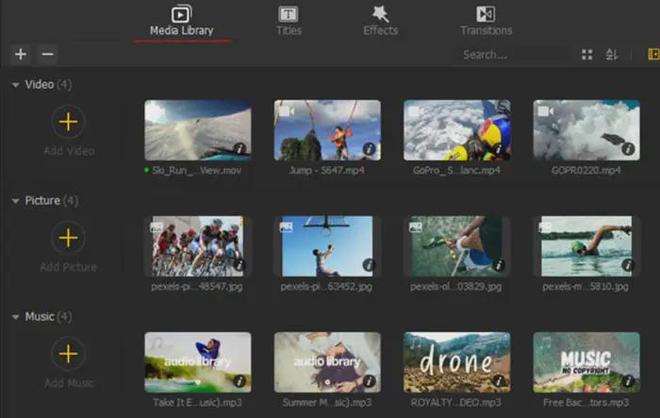The width and height of the screenshot is (660, 418).
Task: Switch to the Titles tab
Action: (288, 20)
